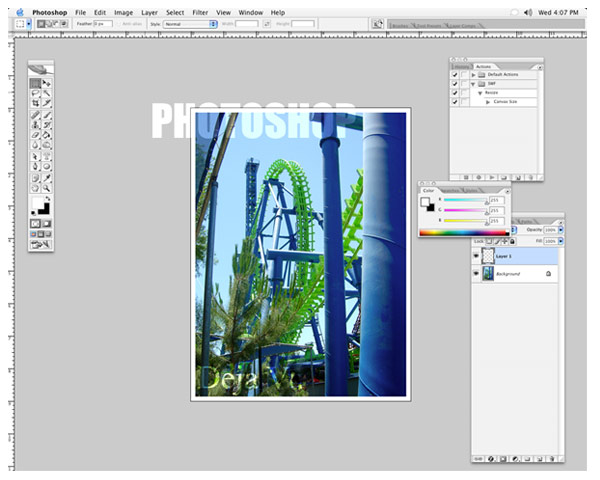Enable Quick Mask mode
The width and height of the screenshot is (600, 480).
coord(47,224)
